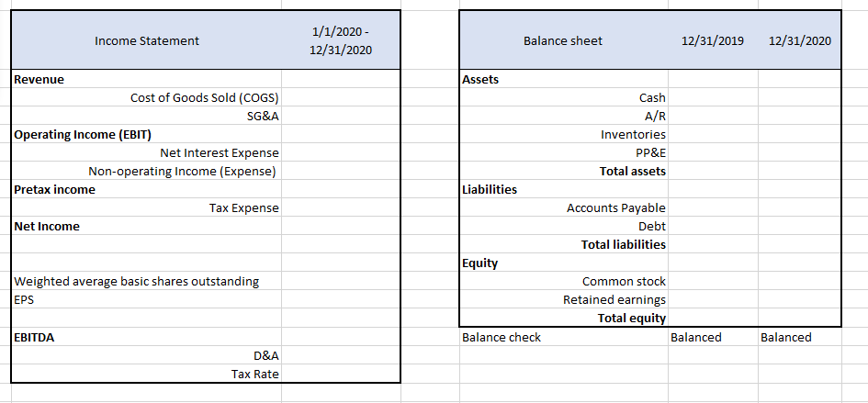Click the empty Tax Rate value cell
This screenshot has height=403, width=868.
[x=341, y=374]
